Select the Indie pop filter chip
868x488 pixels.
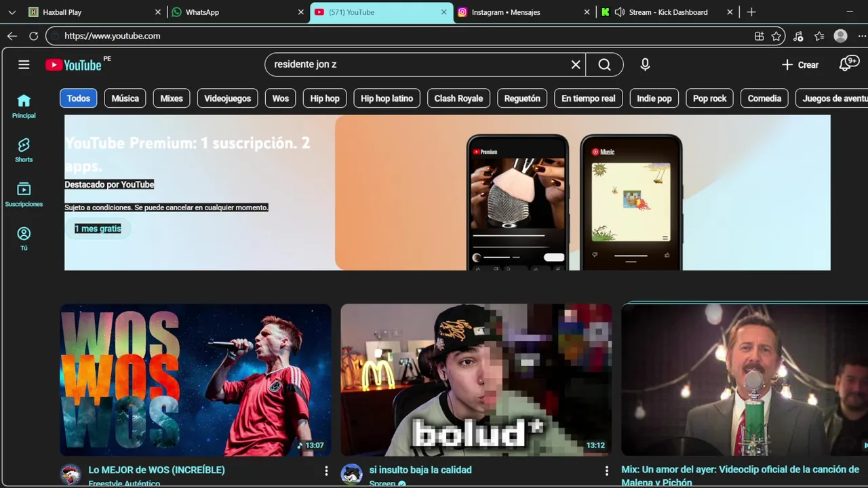click(x=654, y=98)
